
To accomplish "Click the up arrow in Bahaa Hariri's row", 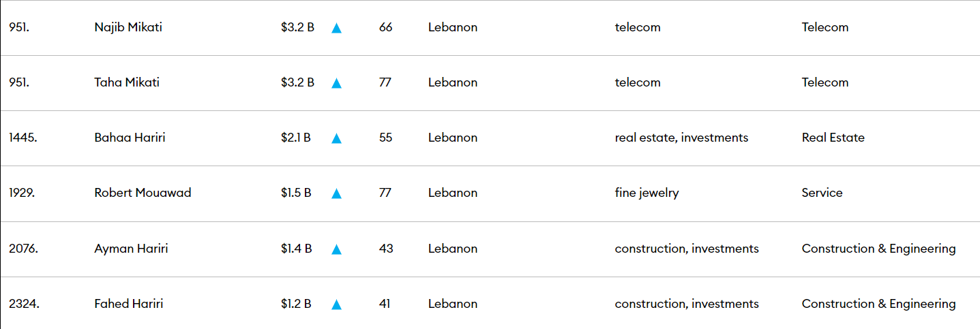I will click(336, 138).
